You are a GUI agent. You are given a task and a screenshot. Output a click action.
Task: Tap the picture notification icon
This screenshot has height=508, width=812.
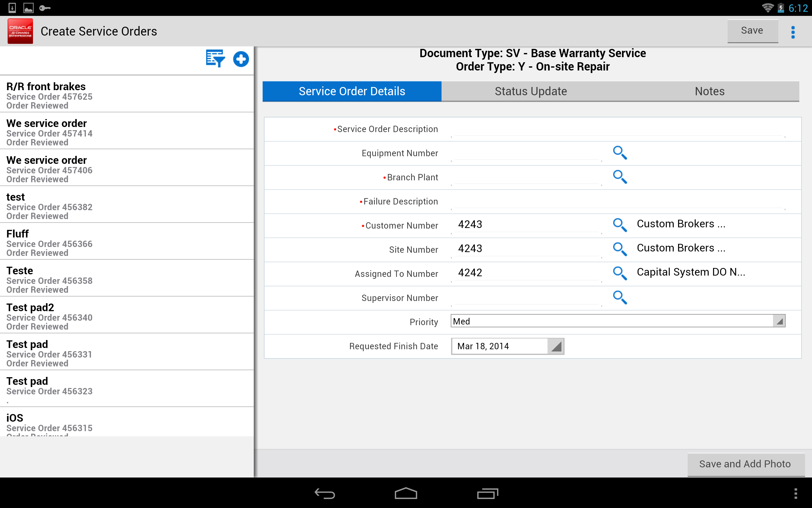(x=29, y=8)
